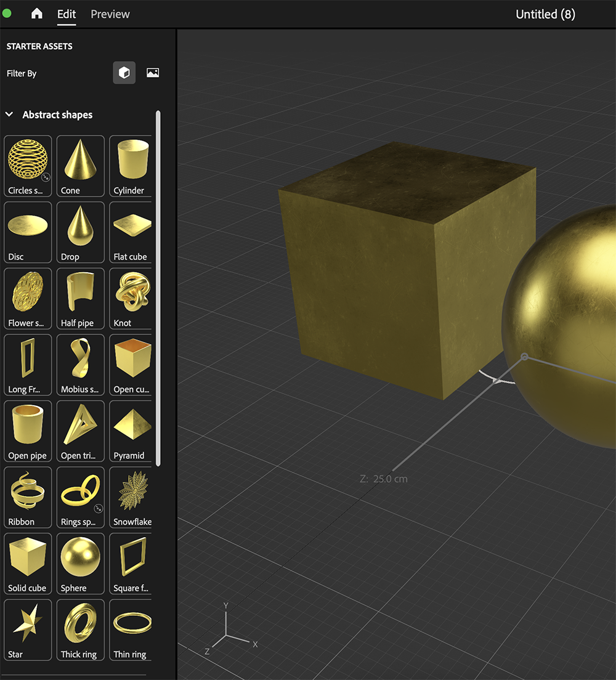Select the Mobius strip shape

pos(80,359)
